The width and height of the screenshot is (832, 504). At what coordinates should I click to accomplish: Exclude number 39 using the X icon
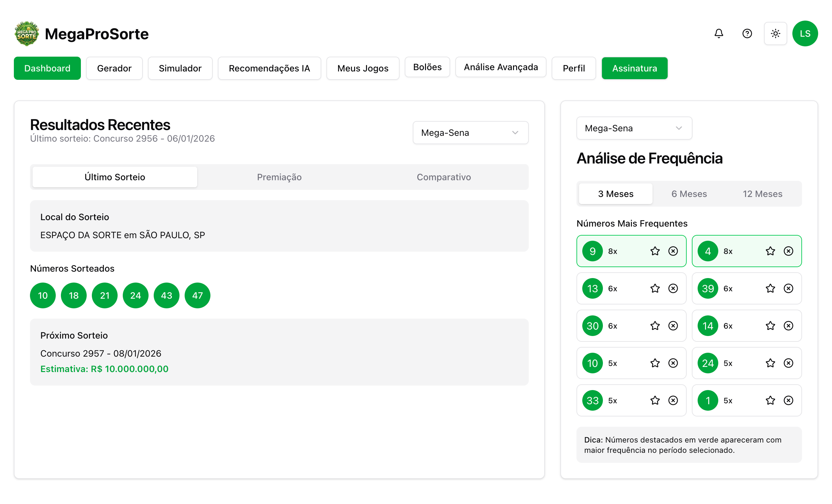788,288
